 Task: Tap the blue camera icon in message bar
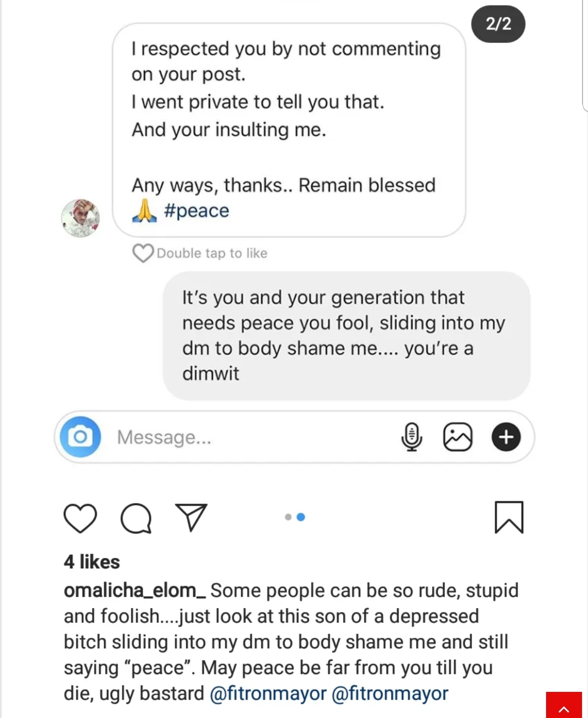81,437
